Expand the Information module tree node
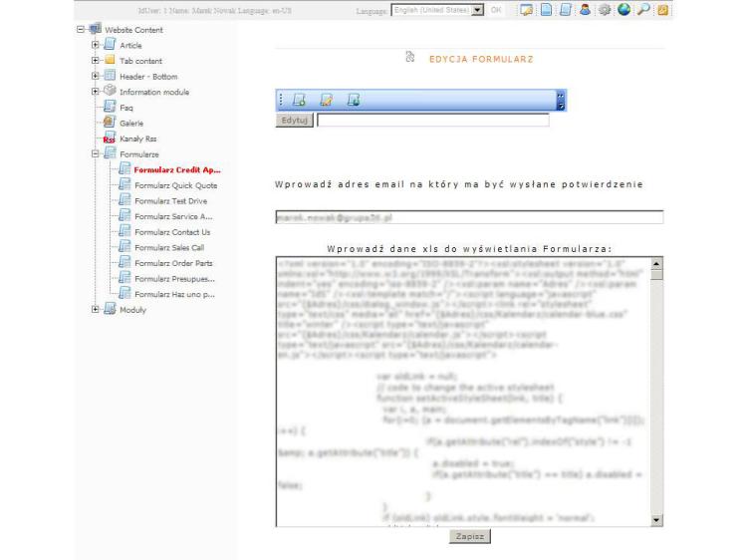747x560 pixels. pos(96,92)
